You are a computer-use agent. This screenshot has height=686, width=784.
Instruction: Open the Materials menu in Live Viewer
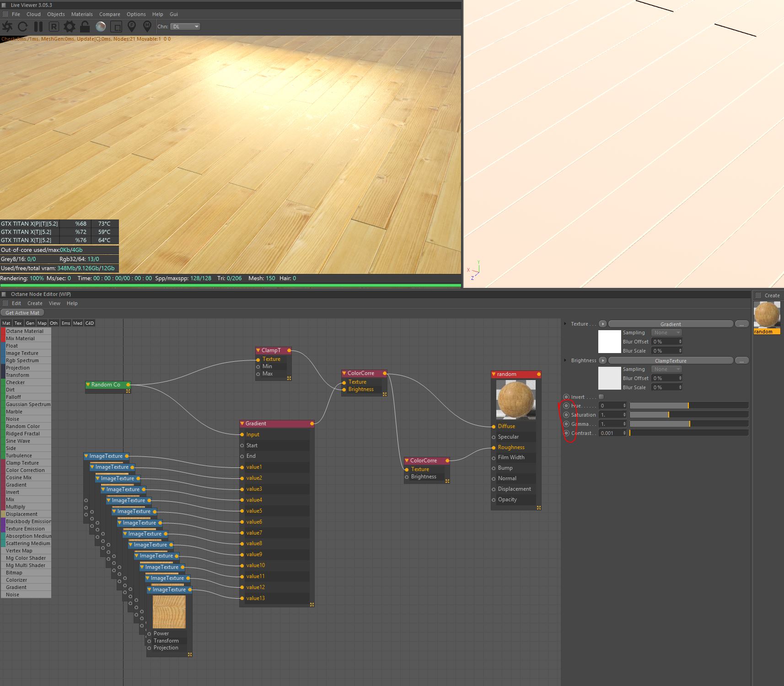pos(82,14)
